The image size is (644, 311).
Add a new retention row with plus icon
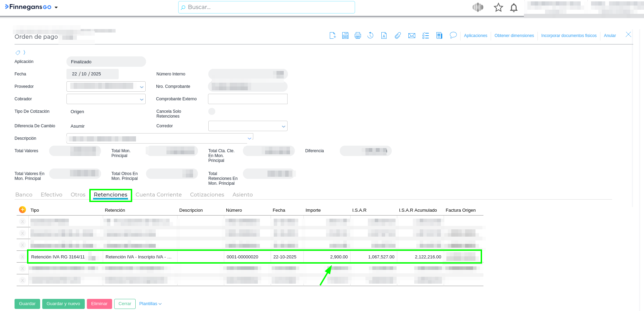pos(22,210)
